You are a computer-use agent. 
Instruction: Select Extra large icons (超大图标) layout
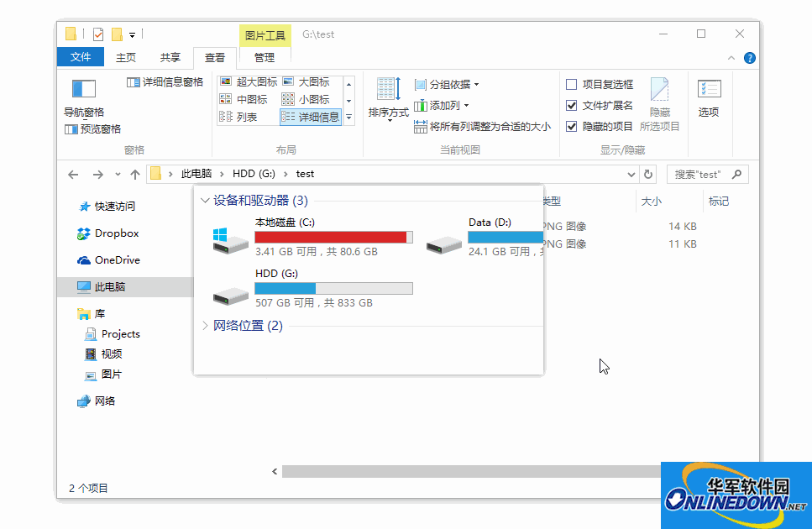[x=249, y=81]
